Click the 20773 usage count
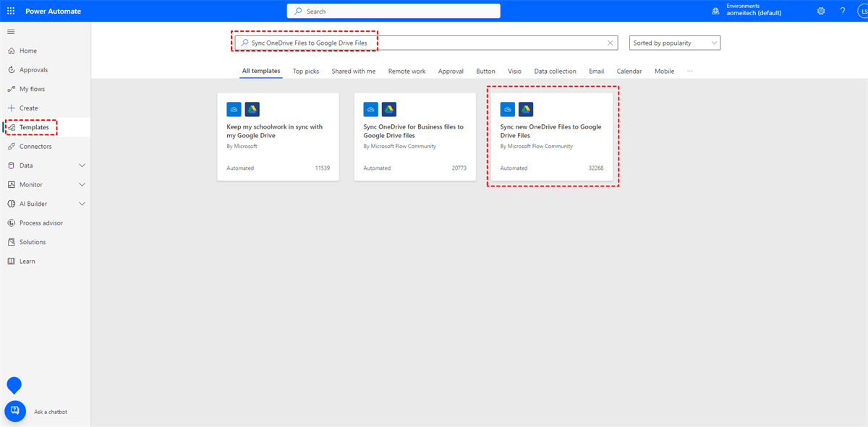This screenshot has width=868, height=427. [459, 168]
